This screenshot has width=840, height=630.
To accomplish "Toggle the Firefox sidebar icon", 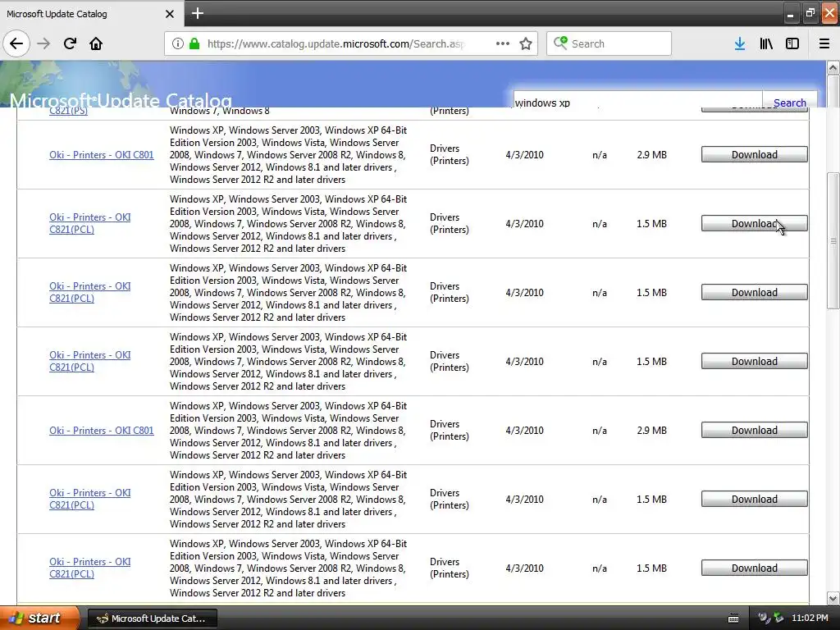I will click(792, 43).
